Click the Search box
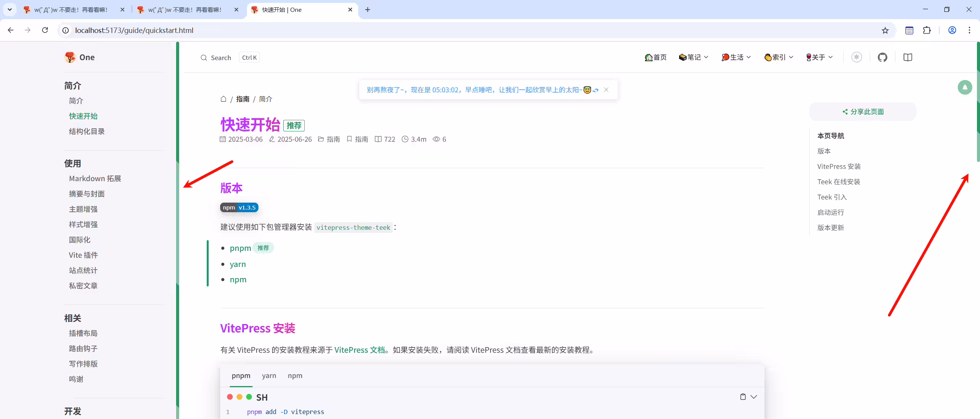 coord(230,57)
